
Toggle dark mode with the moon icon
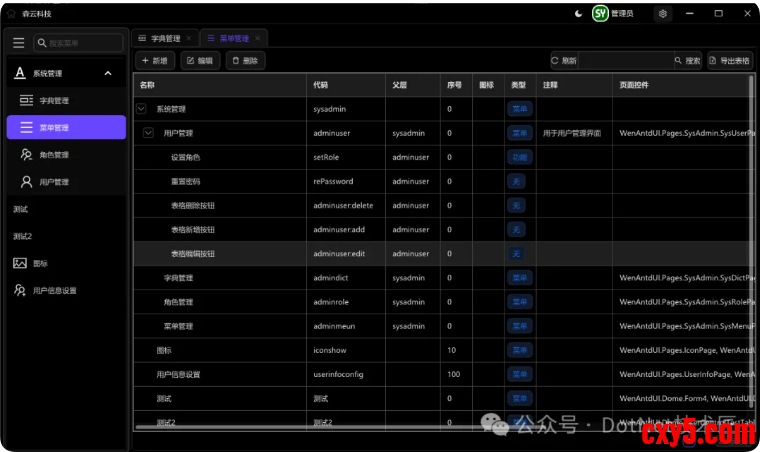point(579,14)
